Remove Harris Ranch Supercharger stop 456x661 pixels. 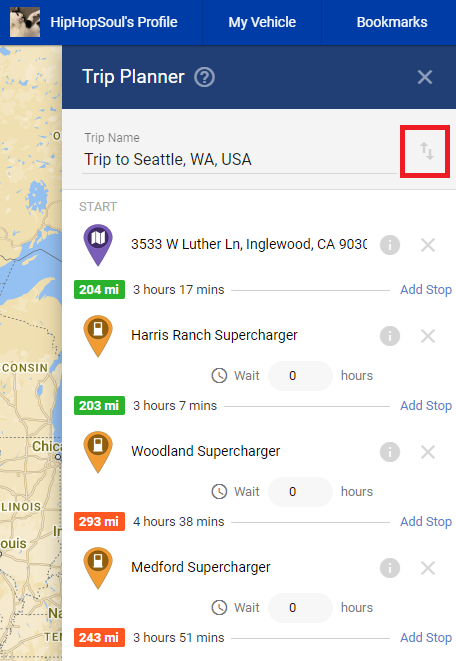(428, 336)
